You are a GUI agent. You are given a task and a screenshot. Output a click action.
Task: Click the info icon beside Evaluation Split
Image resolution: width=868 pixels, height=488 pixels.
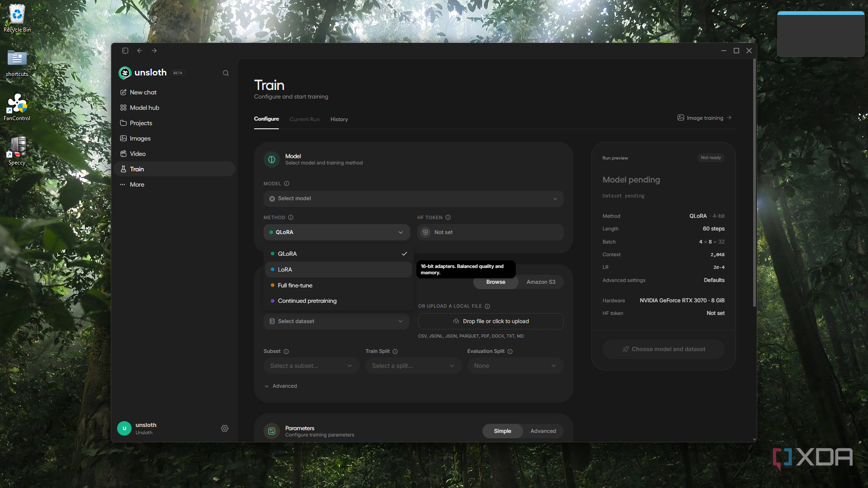point(510,352)
